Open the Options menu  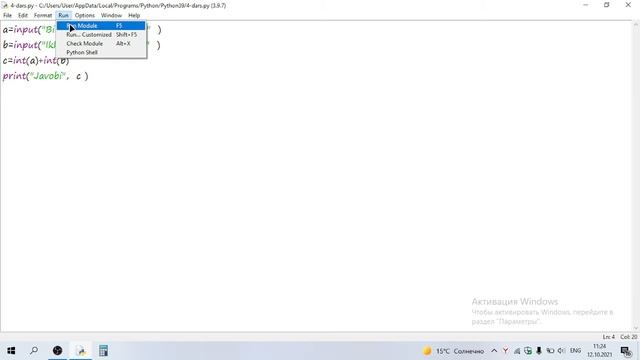coord(84,15)
